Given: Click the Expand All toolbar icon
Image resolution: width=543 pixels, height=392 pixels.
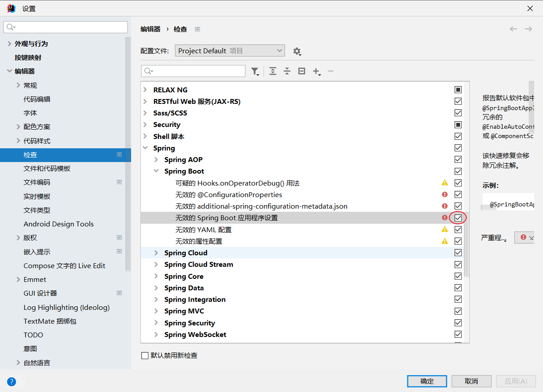Looking at the screenshot, I should point(273,71).
